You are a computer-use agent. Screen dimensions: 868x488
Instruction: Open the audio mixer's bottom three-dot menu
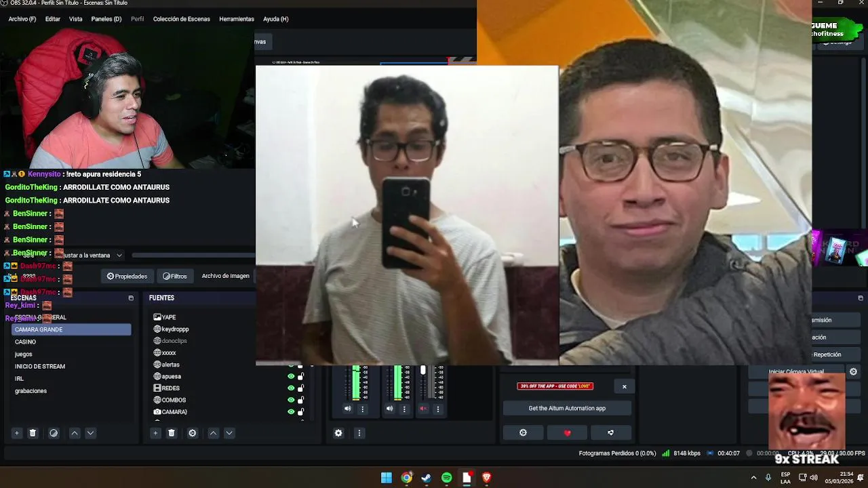coord(359,433)
